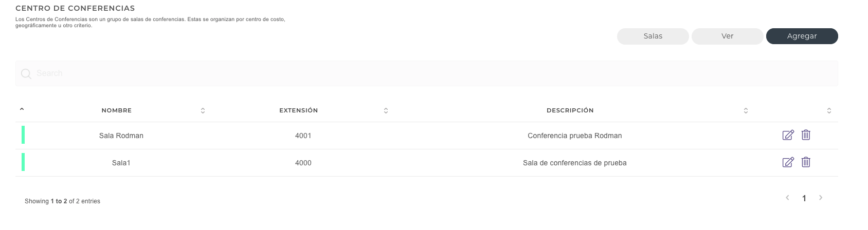This screenshot has height=230, width=868.
Task: Go to next page arrow
Action: (821, 198)
